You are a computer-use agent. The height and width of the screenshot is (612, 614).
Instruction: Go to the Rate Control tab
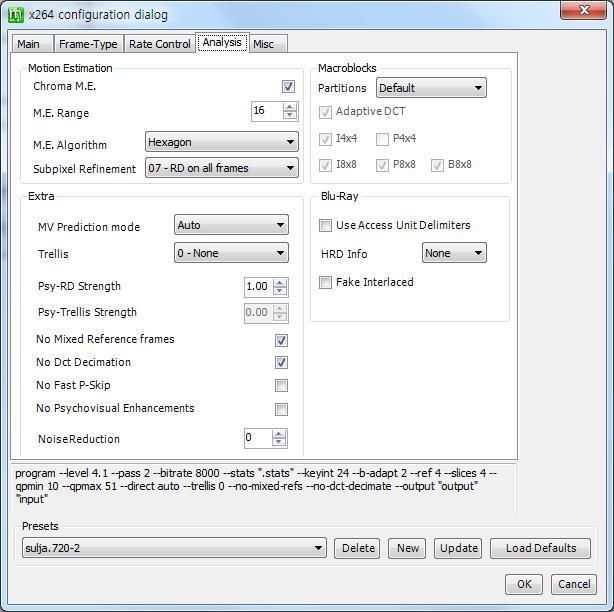tap(159, 43)
